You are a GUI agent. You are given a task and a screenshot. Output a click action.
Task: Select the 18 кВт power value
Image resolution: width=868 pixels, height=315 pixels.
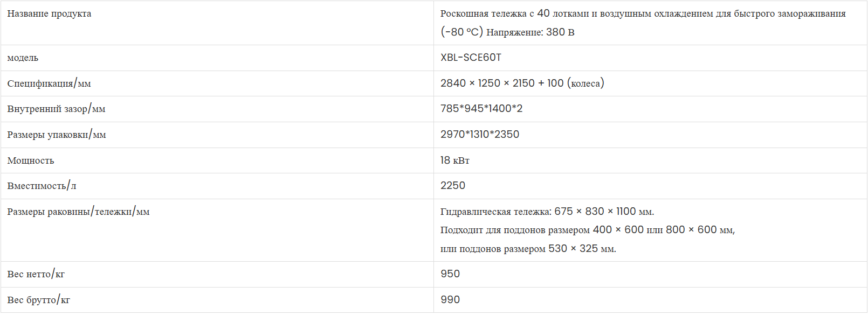455,160
